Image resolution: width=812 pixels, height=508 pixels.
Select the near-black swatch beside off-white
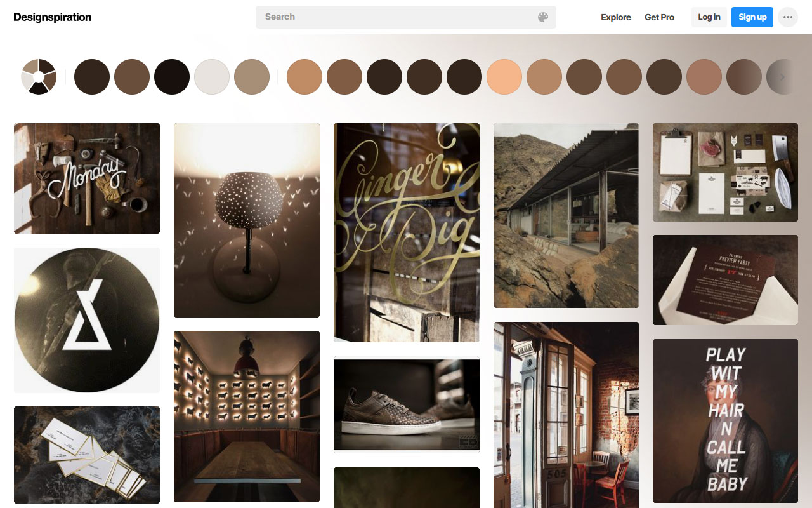[x=172, y=77]
